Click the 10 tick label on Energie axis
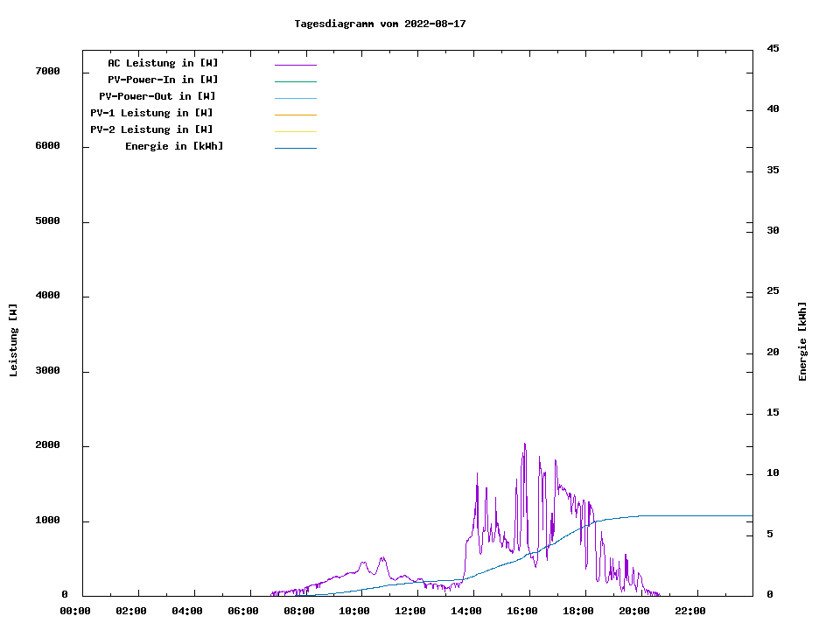The height and width of the screenshot is (630, 840). point(773,473)
